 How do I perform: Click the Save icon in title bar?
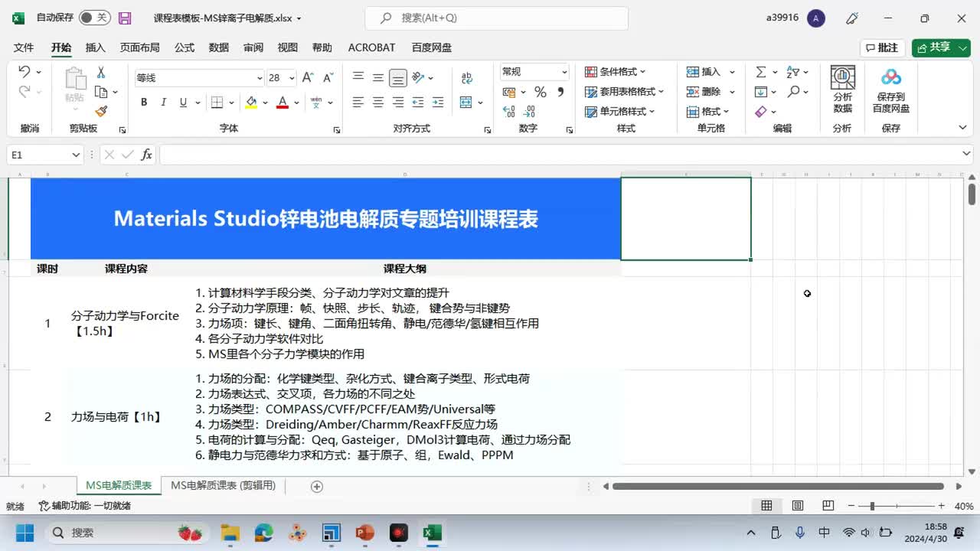pyautogui.click(x=125, y=18)
